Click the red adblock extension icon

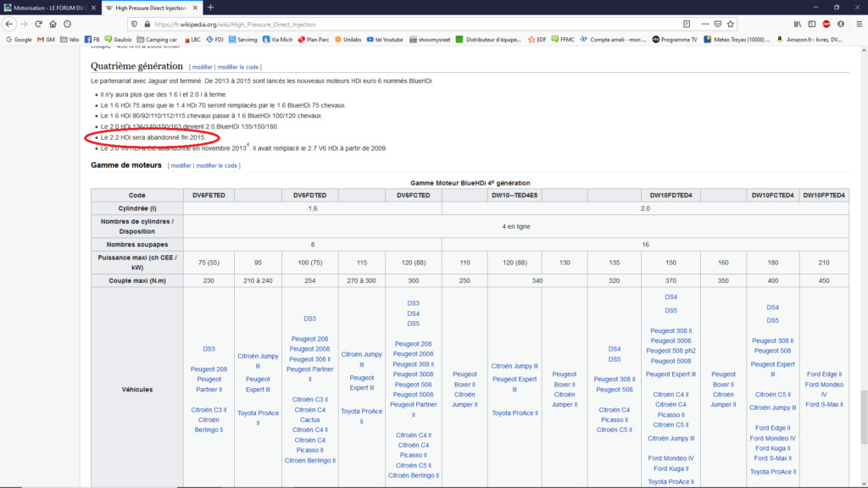(x=826, y=25)
